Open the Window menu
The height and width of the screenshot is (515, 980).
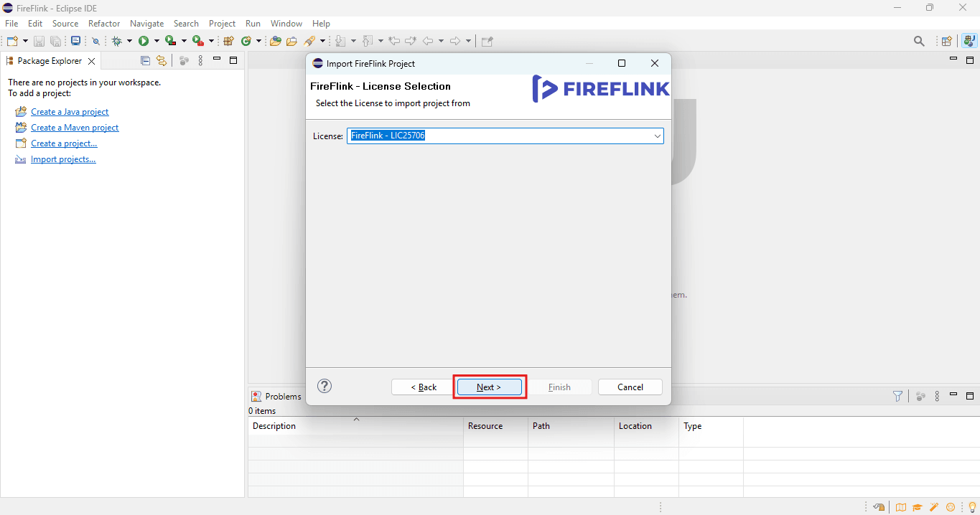[286, 24]
